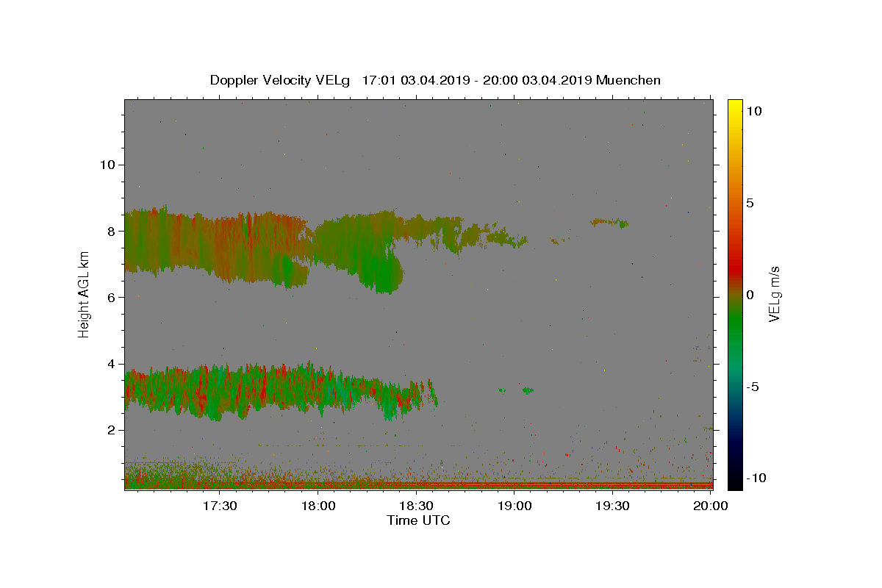
Task: Click the 18:00 time tick label
Action: point(318,506)
